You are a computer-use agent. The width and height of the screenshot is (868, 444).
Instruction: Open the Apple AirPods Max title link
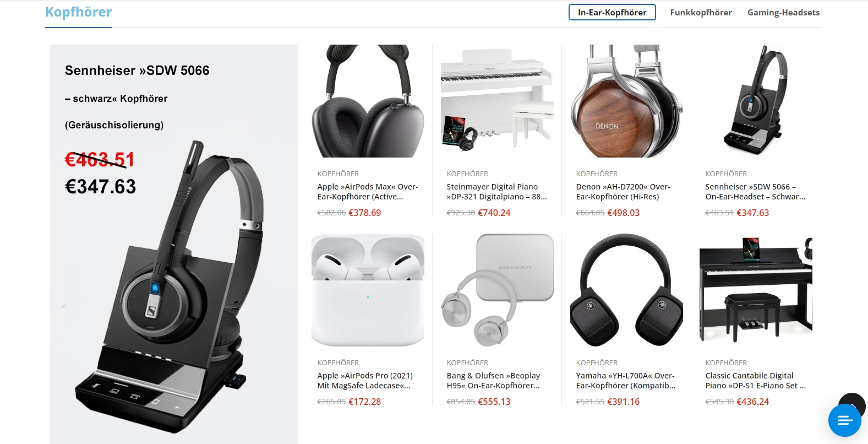368,192
